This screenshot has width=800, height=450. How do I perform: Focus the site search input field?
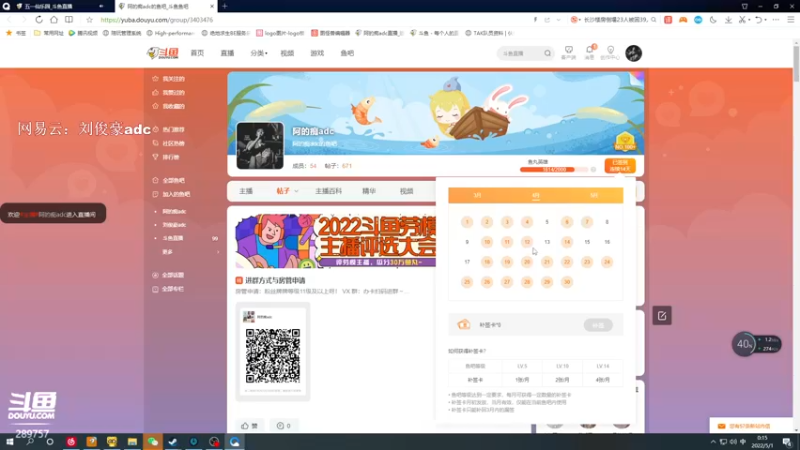[520, 53]
